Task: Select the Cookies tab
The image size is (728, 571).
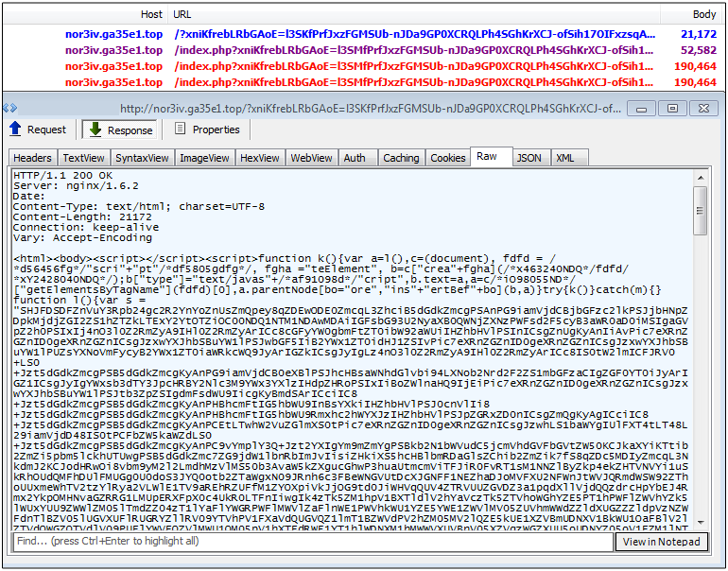Action: [448, 158]
